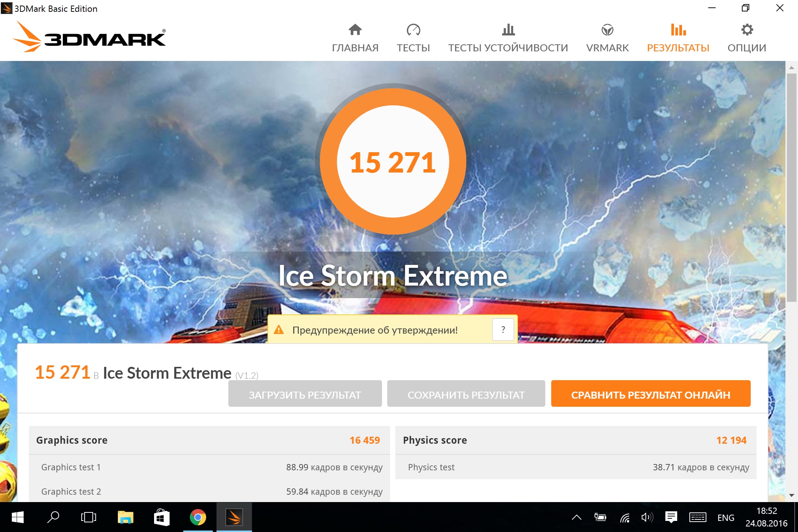Click СРАВНИТЬ РЕЗУЛЬТАТ ОНЛАЙН button
Viewport: 798px width, 532px height.
(651, 393)
